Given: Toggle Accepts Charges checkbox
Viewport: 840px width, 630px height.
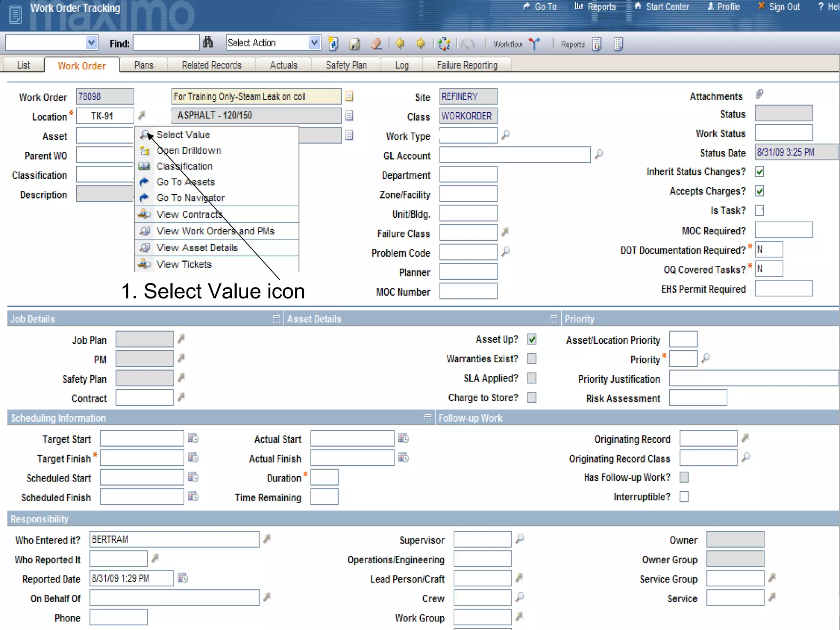Looking at the screenshot, I should click(760, 191).
